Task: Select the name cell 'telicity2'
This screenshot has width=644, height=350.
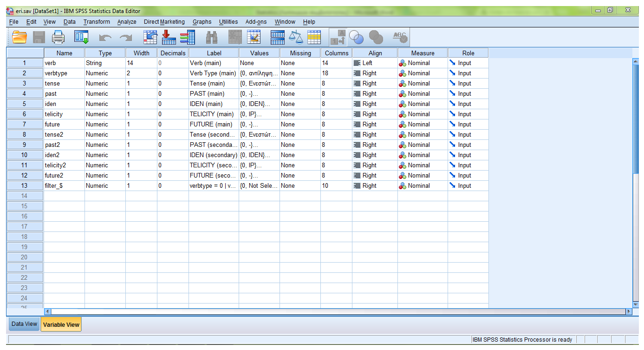Action: click(x=65, y=165)
